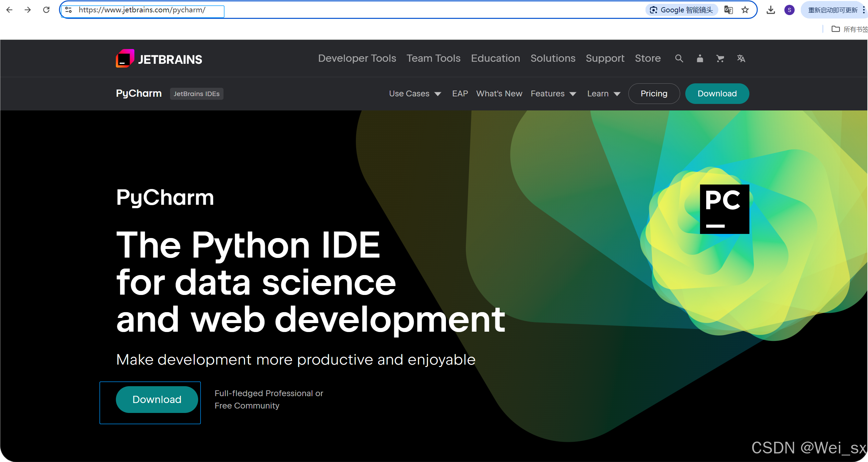
Task: Open the Support menu
Action: pyautogui.click(x=605, y=58)
